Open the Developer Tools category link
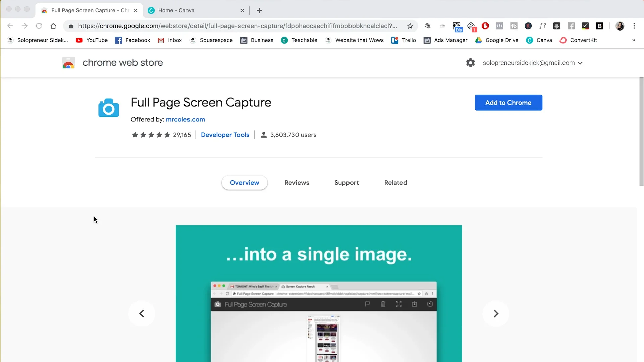Image resolution: width=644 pixels, height=362 pixels. tap(225, 135)
